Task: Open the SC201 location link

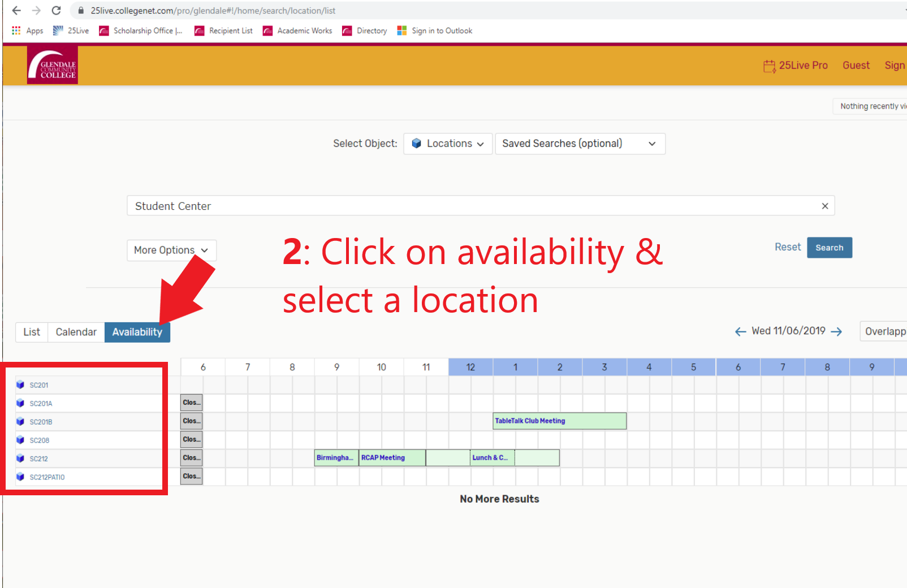Action: tap(39, 385)
